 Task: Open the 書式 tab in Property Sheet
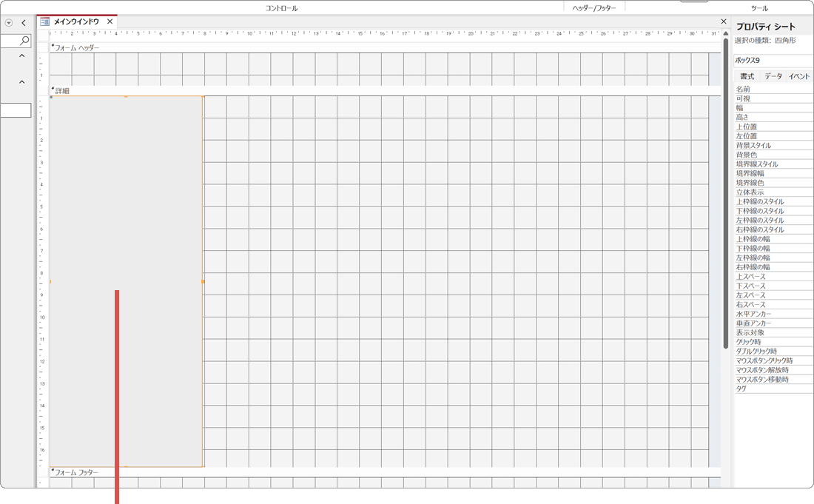(x=747, y=77)
